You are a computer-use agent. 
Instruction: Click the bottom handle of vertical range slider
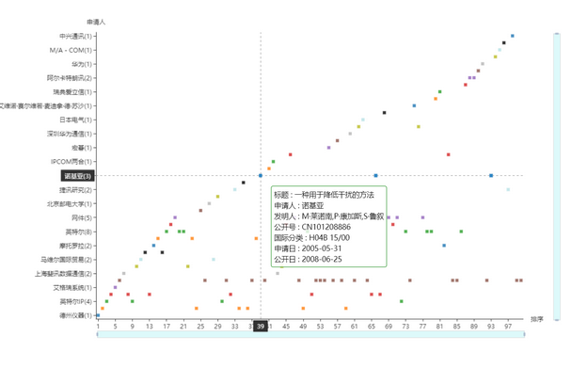pos(557,320)
